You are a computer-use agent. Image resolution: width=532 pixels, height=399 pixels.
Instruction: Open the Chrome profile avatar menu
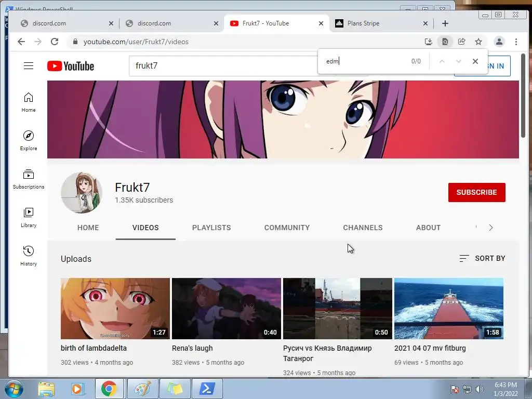(x=499, y=42)
